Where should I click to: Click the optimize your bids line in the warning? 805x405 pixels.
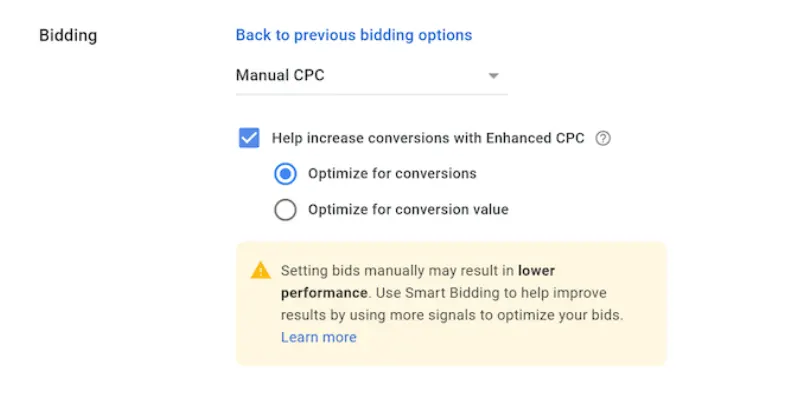coord(452,315)
